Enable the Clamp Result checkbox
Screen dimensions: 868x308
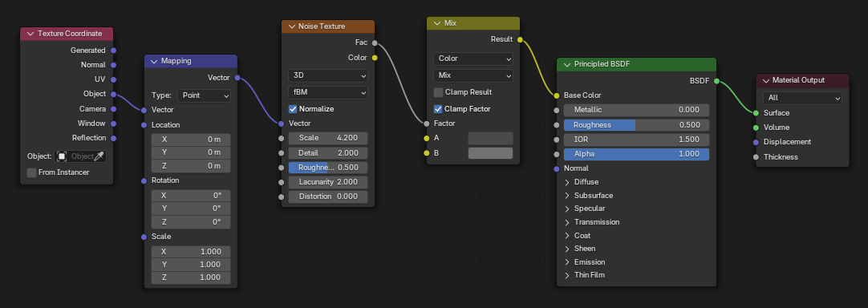coord(439,92)
